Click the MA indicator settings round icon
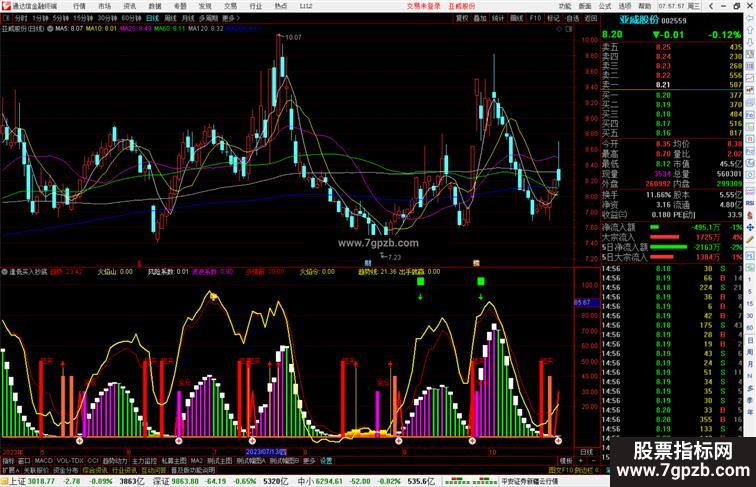Image resolution: width=756 pixels, height=487 pixels. [50, 28]
